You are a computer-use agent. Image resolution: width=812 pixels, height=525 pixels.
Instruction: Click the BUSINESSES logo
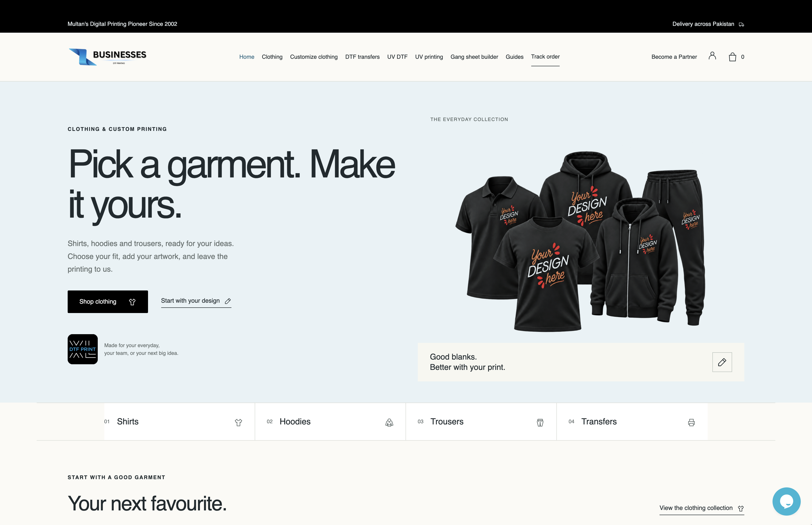(x=108, y=57)
